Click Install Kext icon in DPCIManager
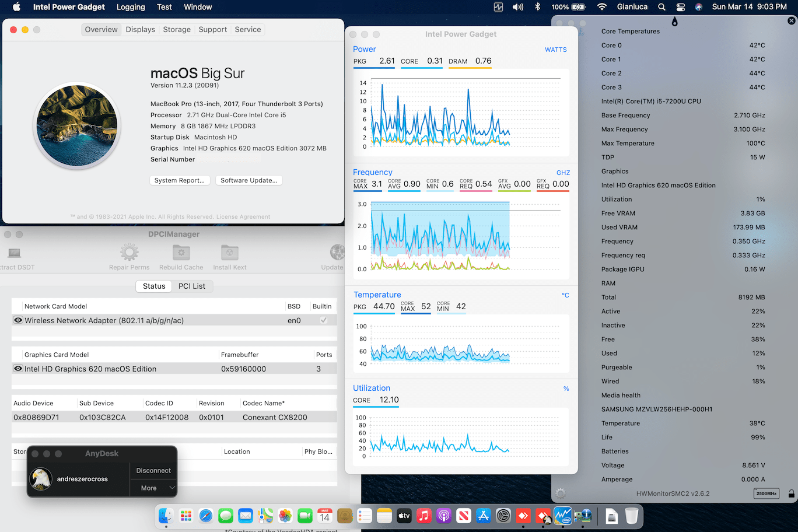The height and width of the screenshot is (532, 798). [230, 253]
